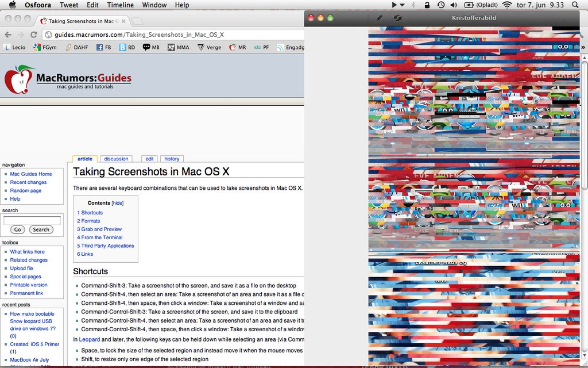Viewport: 588px width, 368px height.
Task: Click the Help navigation link
Action: pyautogui.click(x=15, y=198)
